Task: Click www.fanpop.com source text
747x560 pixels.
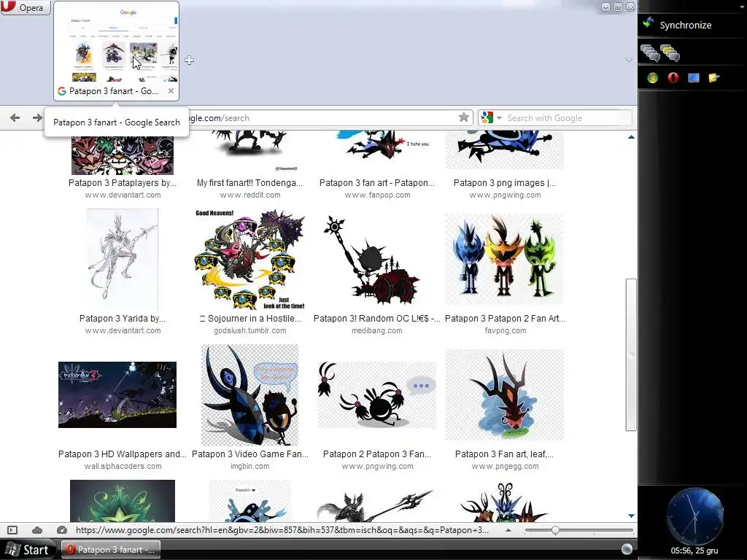Action: (x=377, y=195)
